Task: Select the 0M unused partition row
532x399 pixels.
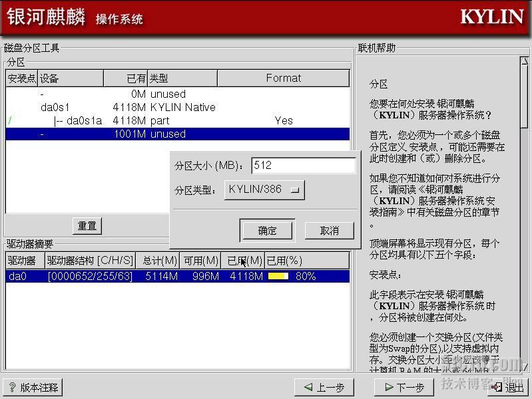Action: coord(178,94)
